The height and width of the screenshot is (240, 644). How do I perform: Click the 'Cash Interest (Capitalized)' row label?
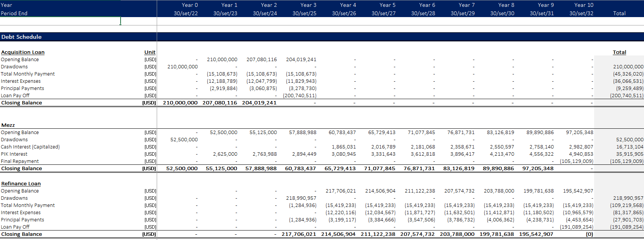pos(30,147)
